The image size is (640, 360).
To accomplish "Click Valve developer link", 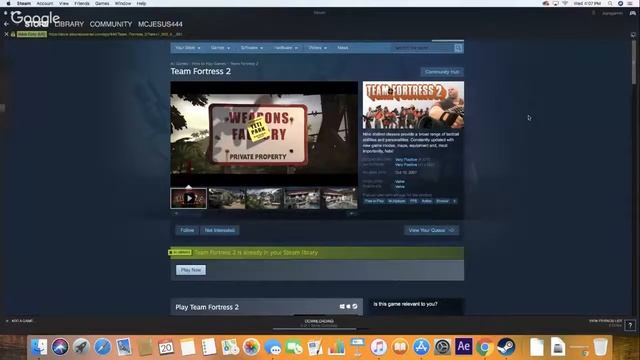I will pyautogui.click(x=400, y=181).
